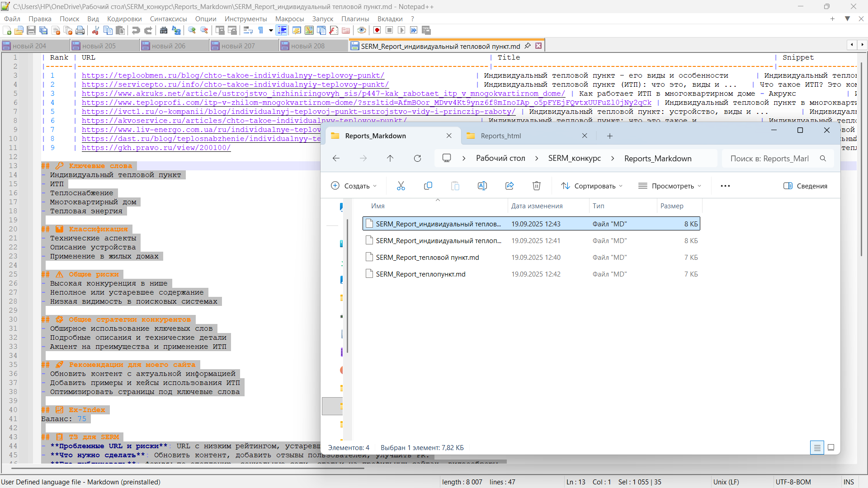
Task: Click the New file icon in Notepad++ toolbar
Action: tap(7, 30)
